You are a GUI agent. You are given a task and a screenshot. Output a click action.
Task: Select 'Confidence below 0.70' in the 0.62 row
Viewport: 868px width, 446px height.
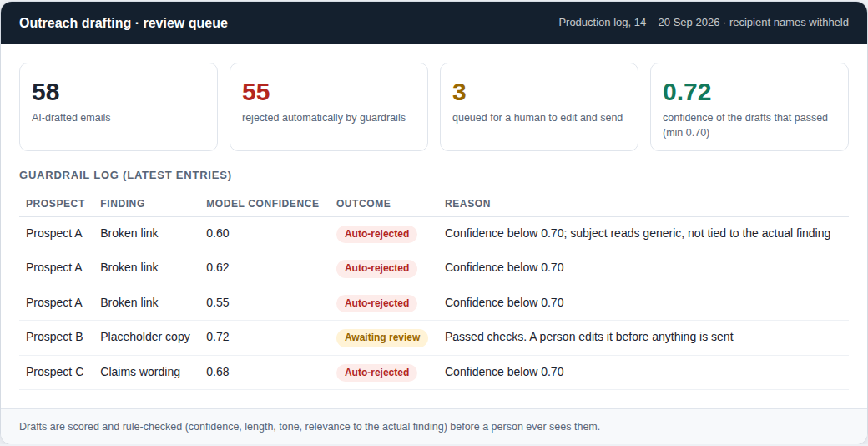[x=504, y=267]
